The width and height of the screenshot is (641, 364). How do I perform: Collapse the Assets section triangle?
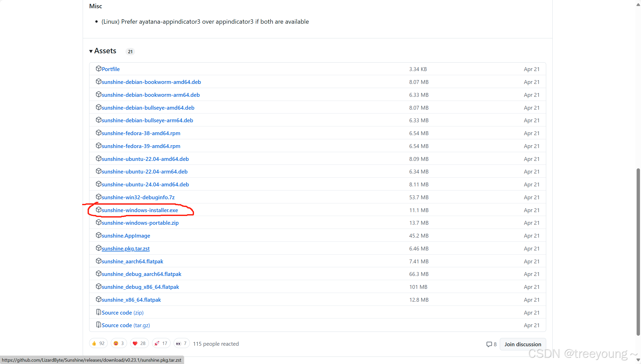[x=91, y=51]
